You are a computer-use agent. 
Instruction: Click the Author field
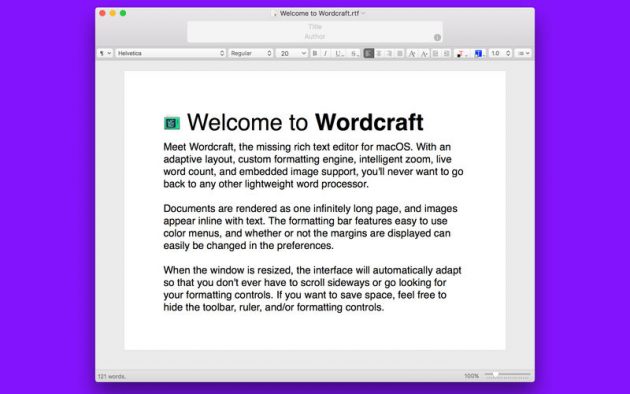point(315,37)
